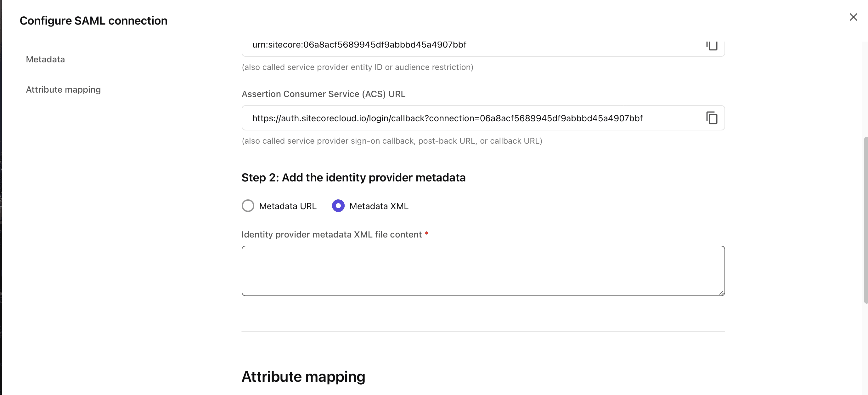Image resolution: width=868 pixels, height=395 pixels.
Task: Click the callback URL helper text
Action: pyautogui.click(x=392, y=141)
